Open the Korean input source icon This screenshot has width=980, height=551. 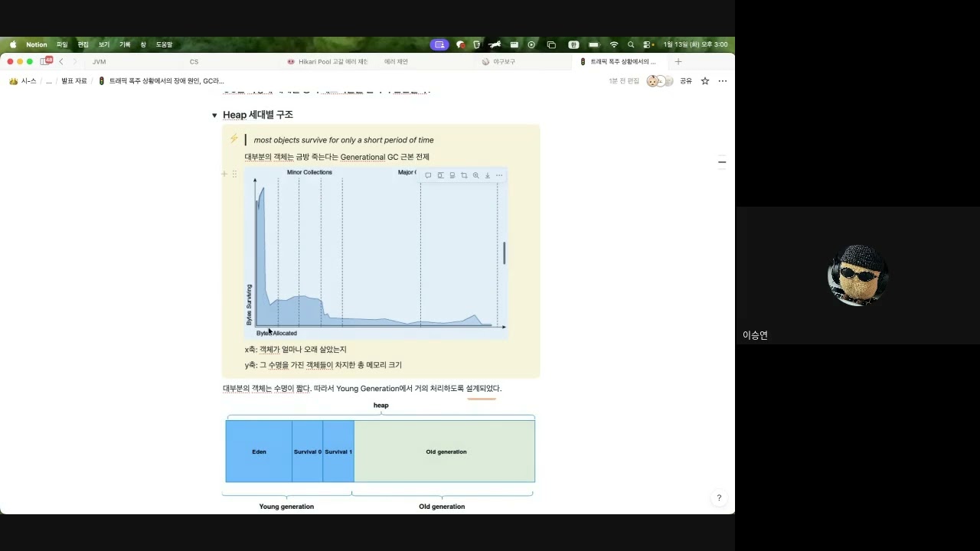573,44
